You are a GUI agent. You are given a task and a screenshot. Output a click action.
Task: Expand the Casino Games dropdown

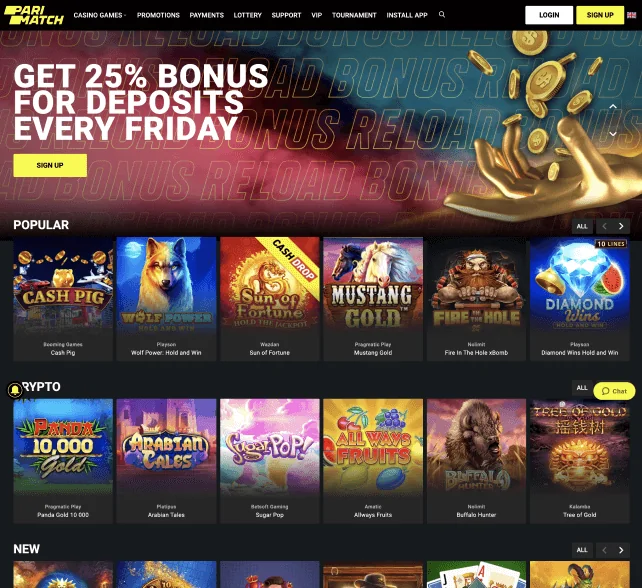[x=100, y=15]
